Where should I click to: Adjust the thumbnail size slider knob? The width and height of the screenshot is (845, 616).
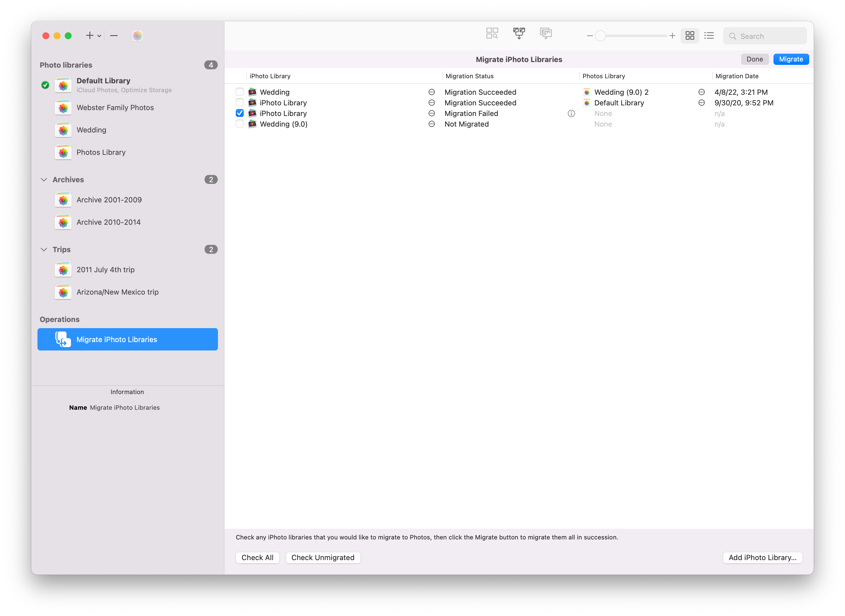point(600,36)
